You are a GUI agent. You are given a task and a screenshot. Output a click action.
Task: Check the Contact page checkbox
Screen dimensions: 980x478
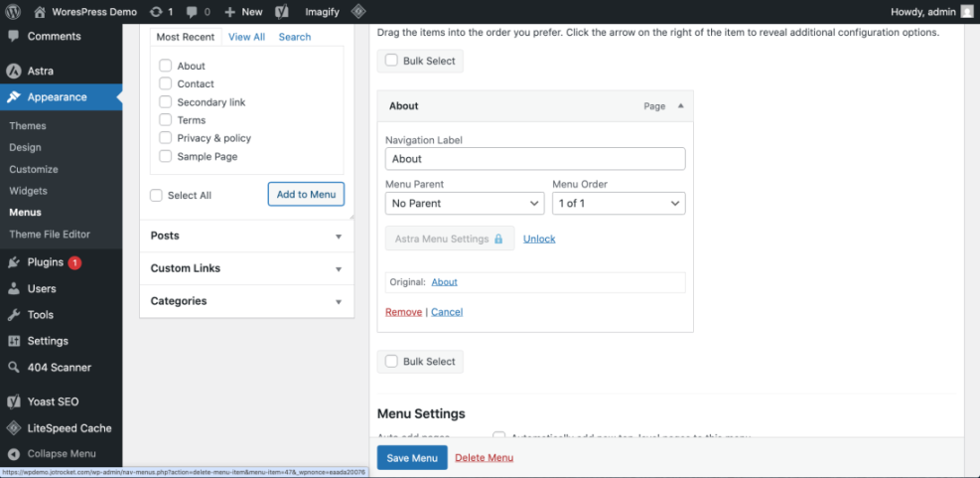(165, 83)
